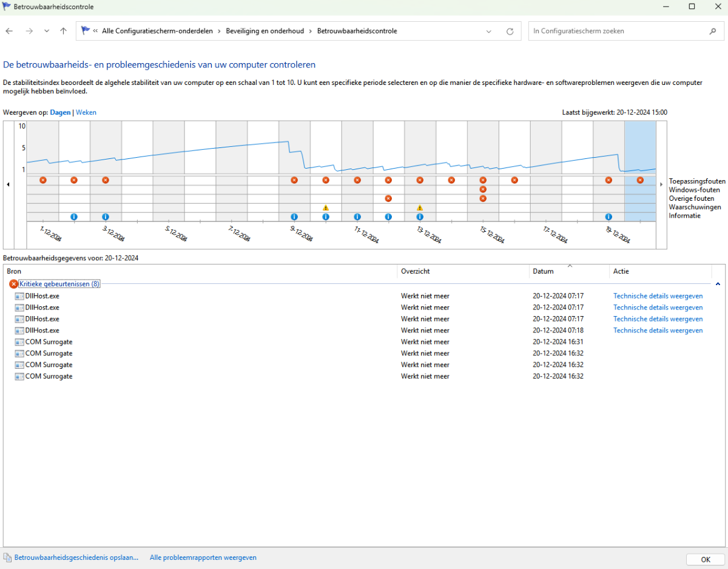
Task: Refresh the Betrouwbaarheidscontrole page
Action: [510, 31]
